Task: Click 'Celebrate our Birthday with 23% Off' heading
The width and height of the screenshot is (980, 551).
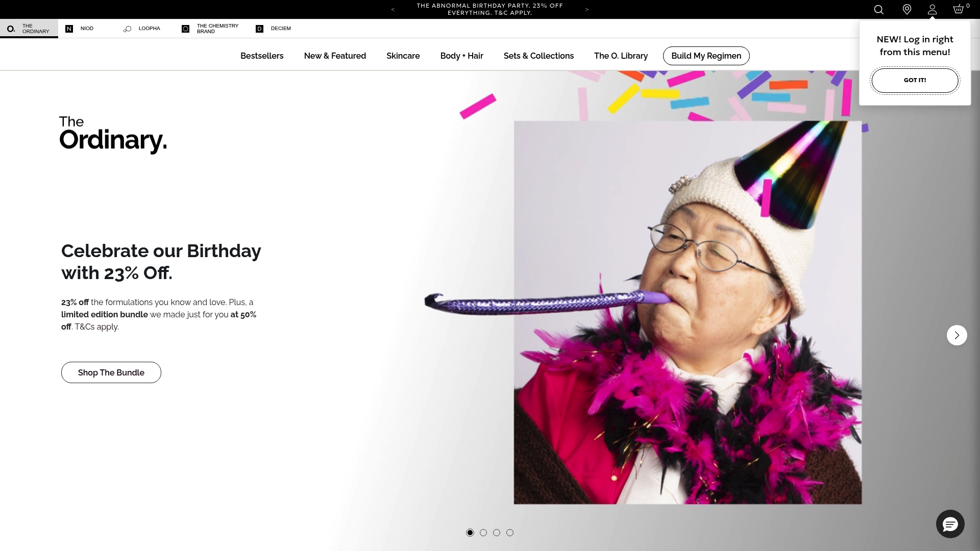Action: 161,262
